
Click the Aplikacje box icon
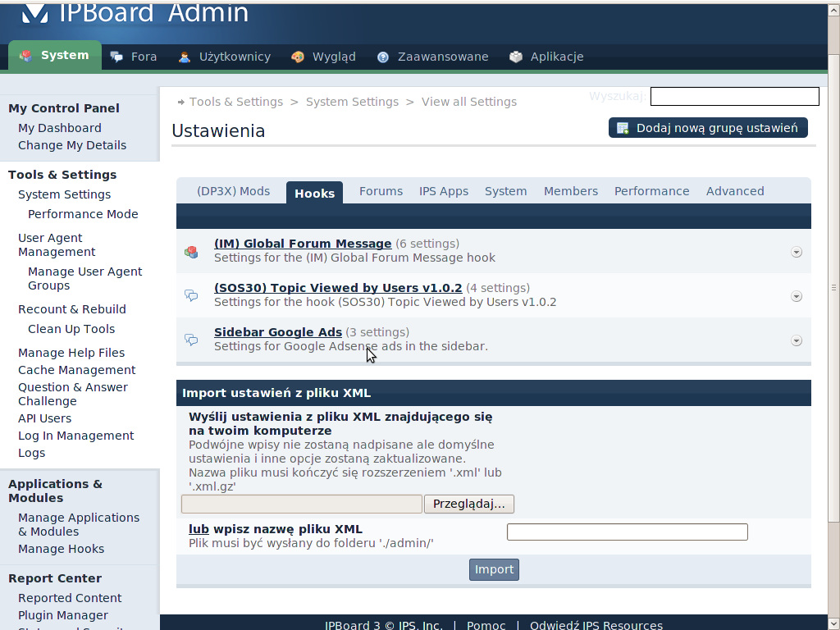coord(516,57)
